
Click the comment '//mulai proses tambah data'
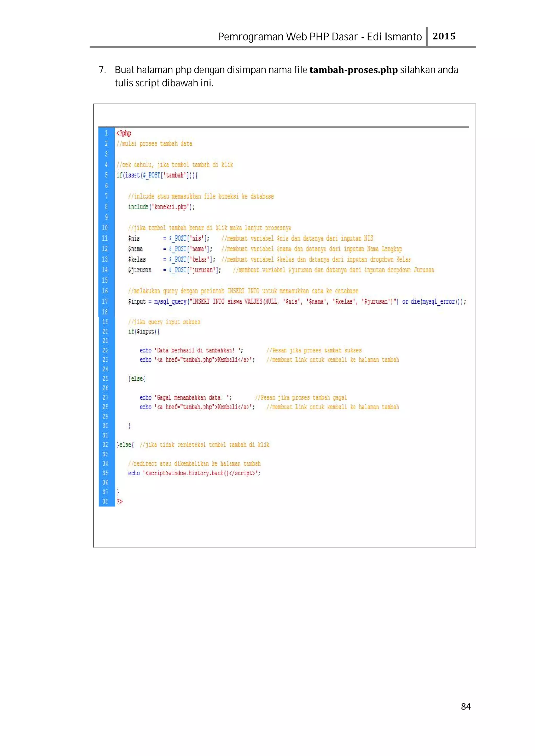coord(154,144)
